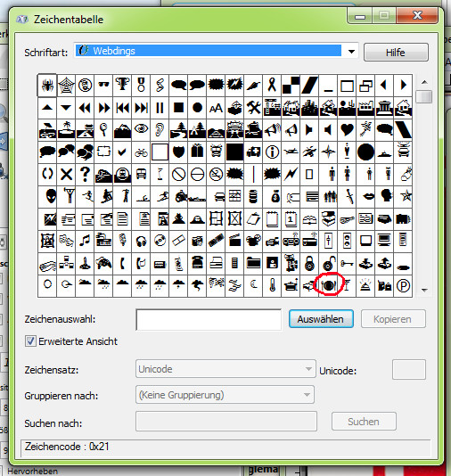This screenshot has width=451, height=476.
Task: Pick the red-circled plate with cutlery symbol
Action: pos(328,285)
